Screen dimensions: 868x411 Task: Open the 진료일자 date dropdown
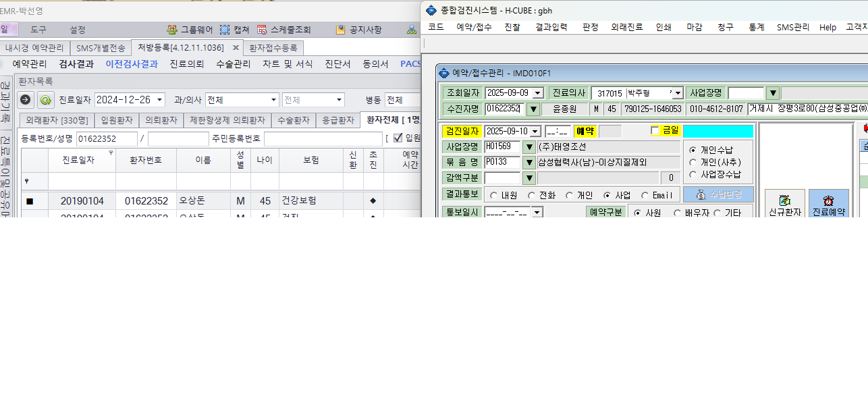[160, 100]
